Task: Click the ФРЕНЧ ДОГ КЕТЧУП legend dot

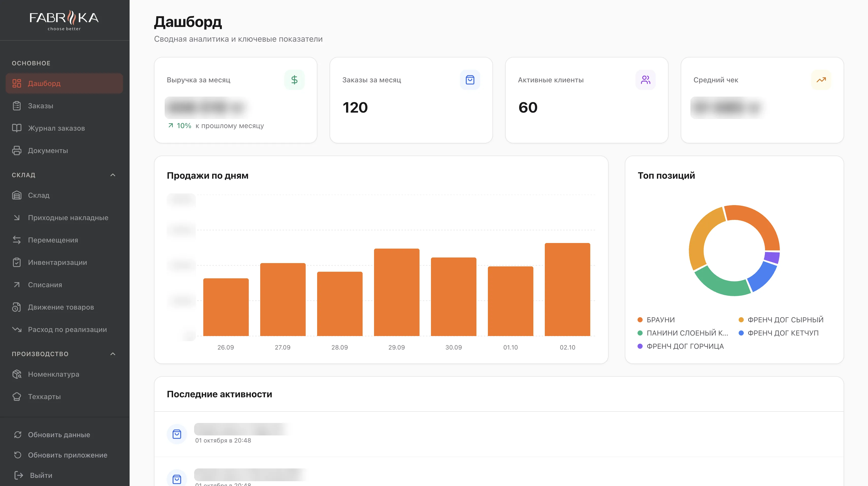Action: (741, 333)
